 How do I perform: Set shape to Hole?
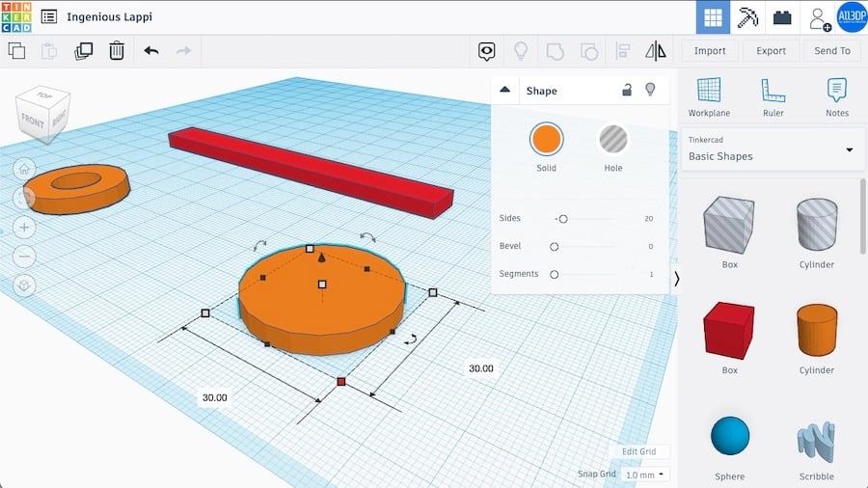613,140
